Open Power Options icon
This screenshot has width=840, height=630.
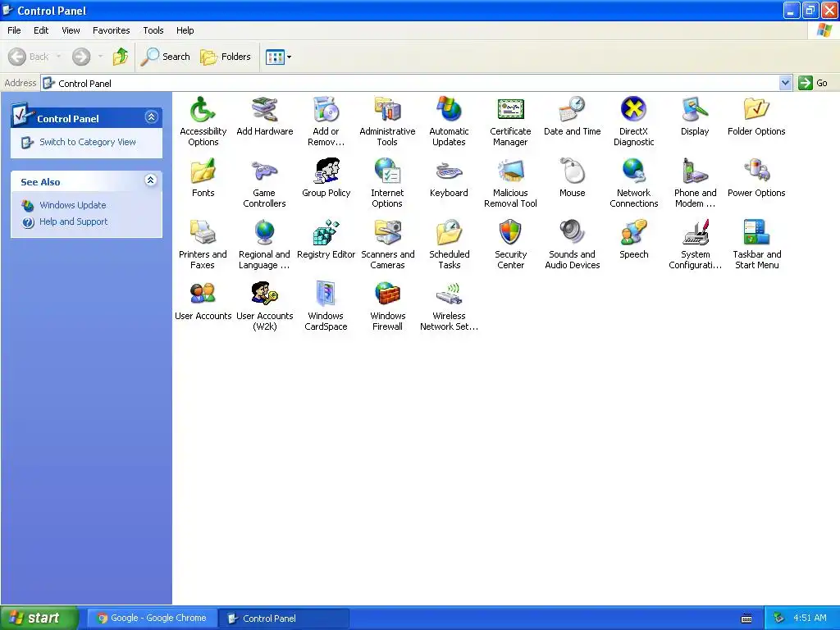(756, 171)
